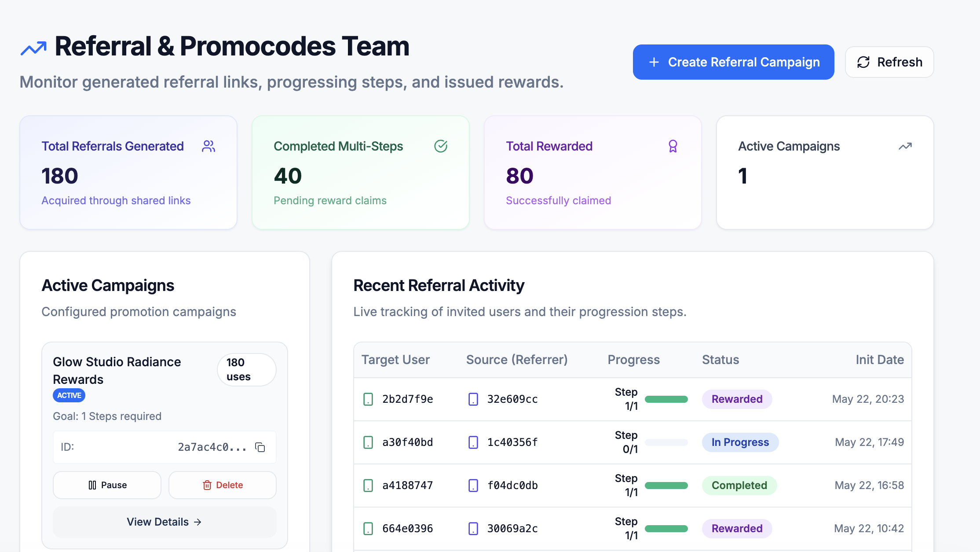Image resolution: width=980 pixels, height=552 pixels.
Task: Click the 180 uses badge on campaign card
Action: tap(247, 370)
